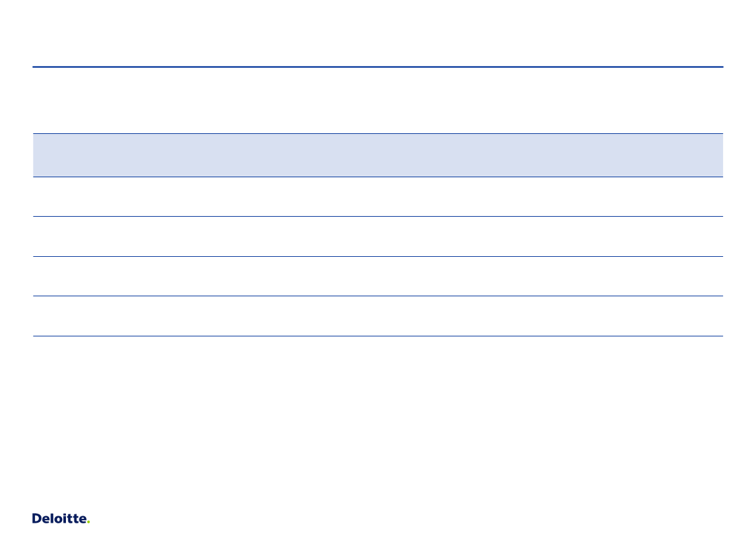Click the divider between first and second rows
Screen dimensions: 756x535
point(378,217)
